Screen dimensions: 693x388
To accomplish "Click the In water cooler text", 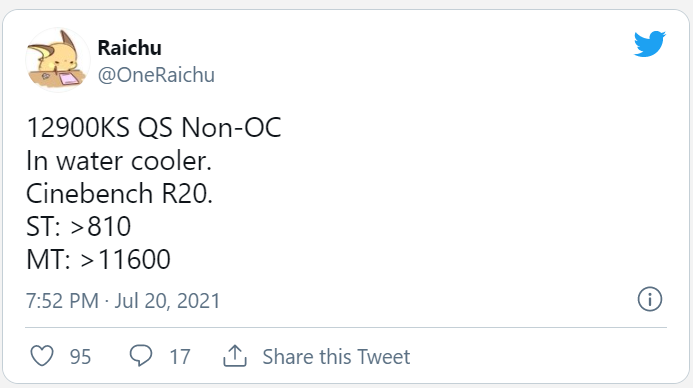I will pyautogui.click(x=119, y=160).
